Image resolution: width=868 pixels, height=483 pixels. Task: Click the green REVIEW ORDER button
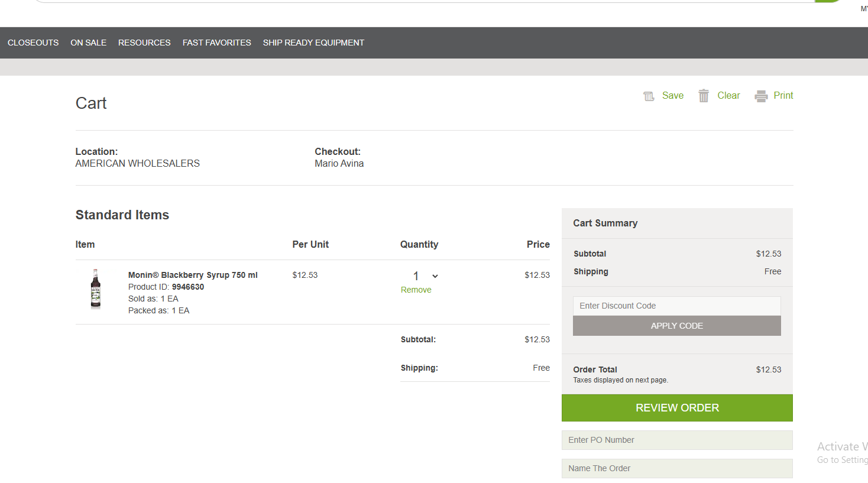point(677,408)
